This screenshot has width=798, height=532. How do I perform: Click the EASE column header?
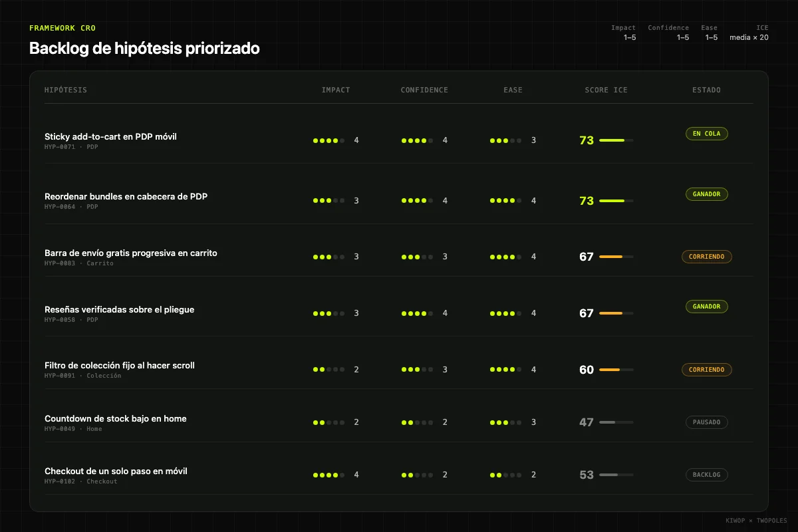point(513,90)
